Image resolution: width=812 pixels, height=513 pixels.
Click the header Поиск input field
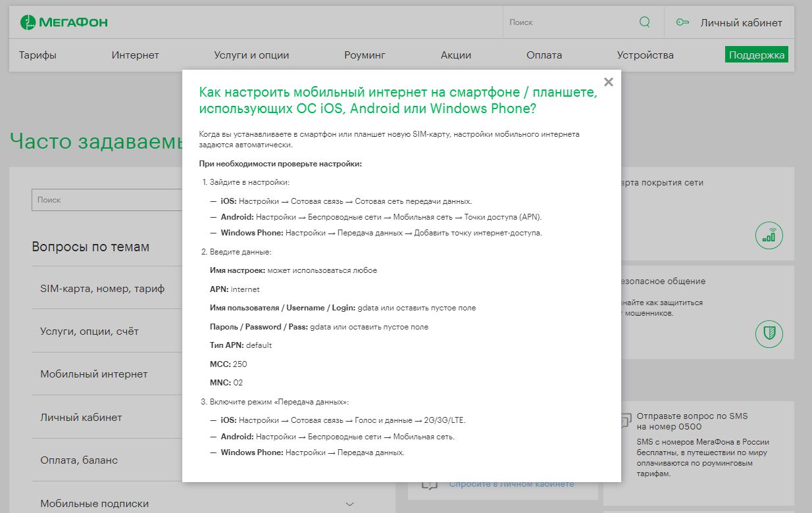pyautogui.click(x=569, y=22)
